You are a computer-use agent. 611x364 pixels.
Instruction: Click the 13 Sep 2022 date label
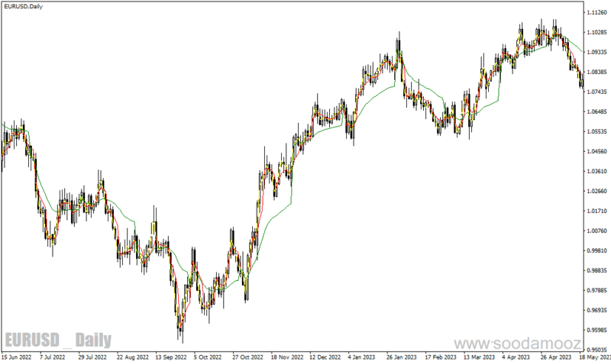[171, 357]
